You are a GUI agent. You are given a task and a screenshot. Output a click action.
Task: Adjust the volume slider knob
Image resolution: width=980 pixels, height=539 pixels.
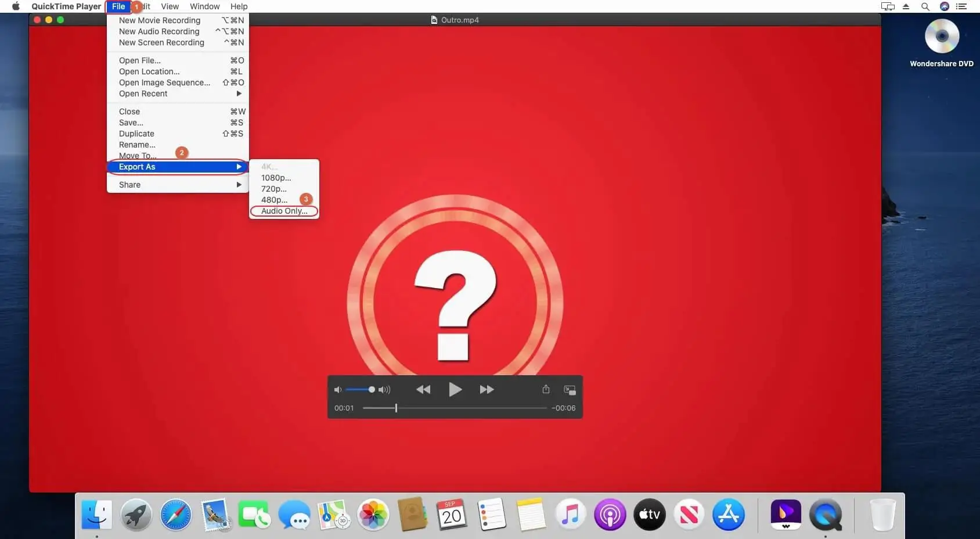click(372, 389)
